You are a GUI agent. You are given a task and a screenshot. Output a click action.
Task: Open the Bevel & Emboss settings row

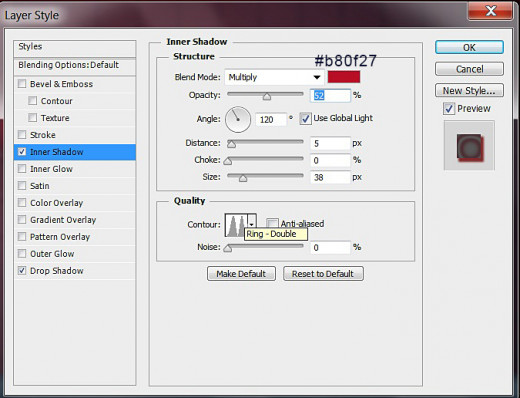click(x=75, y=84)
